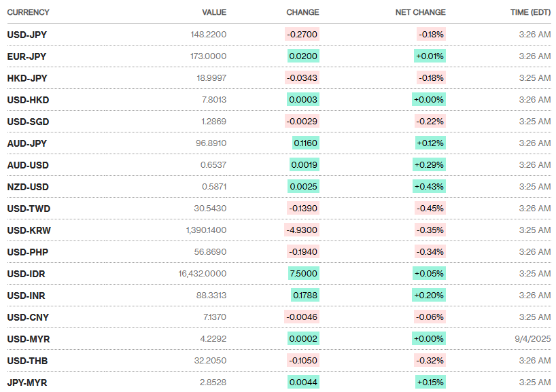This screenshot has width=556, height=392.
Task: Click the AUD-JPY pair link
Action: click(x=27, y=143)
